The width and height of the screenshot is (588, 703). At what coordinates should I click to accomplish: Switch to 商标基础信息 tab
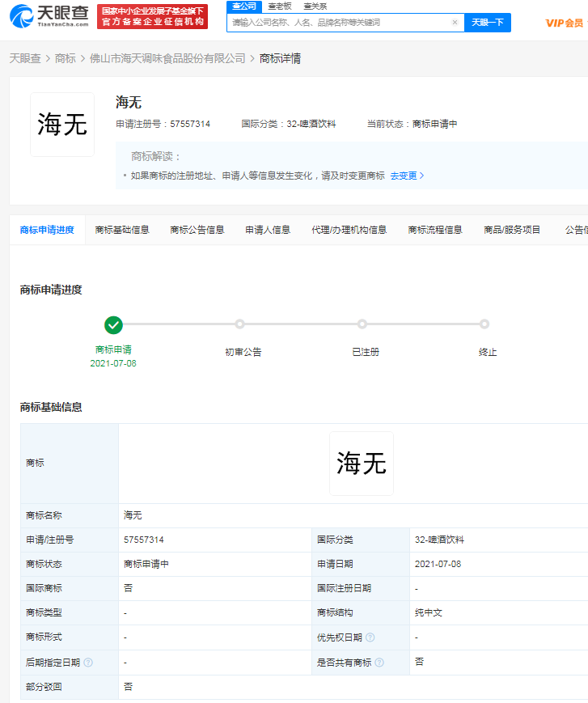pos(122,230)
